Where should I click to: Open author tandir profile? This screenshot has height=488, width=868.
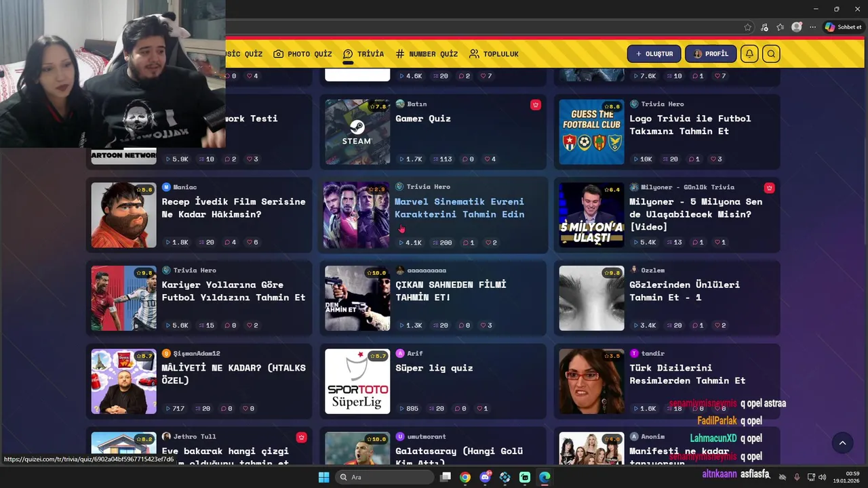coord(647,353)
